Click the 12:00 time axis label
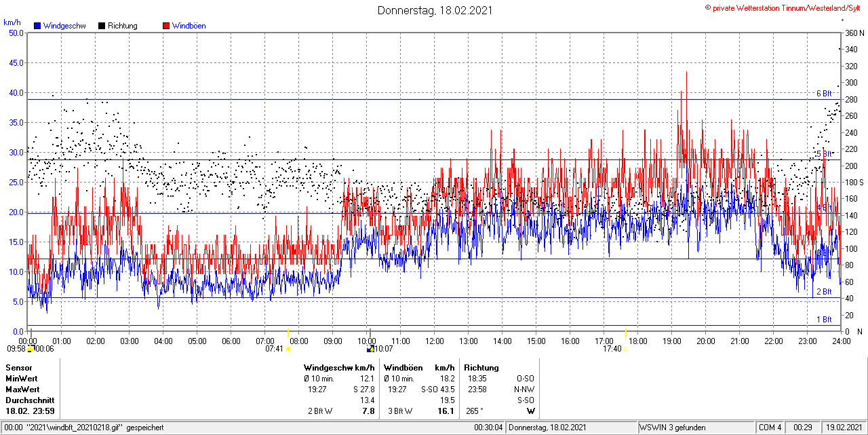868x435 pixels. [x=435, y=341]
